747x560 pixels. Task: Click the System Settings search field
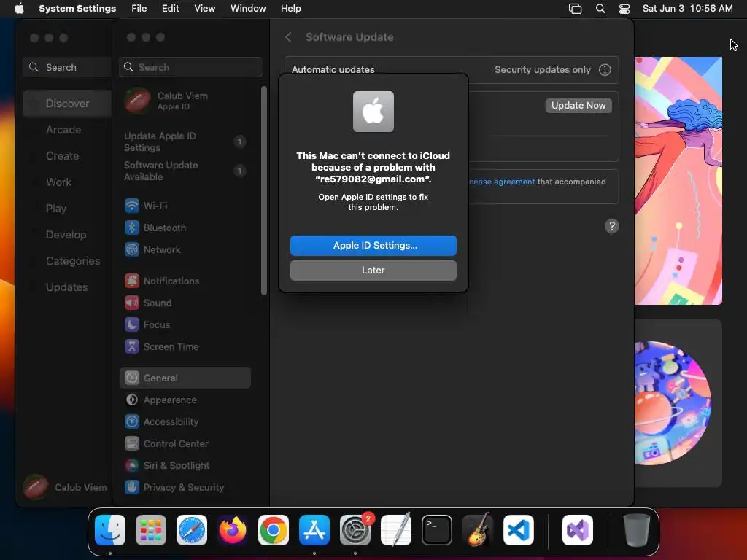coord(190,67)
